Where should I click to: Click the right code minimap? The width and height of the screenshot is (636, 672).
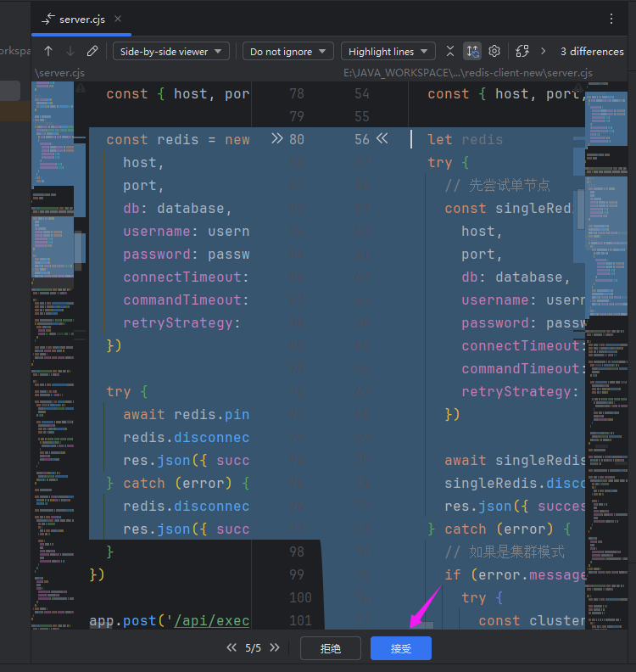[607, 355]
